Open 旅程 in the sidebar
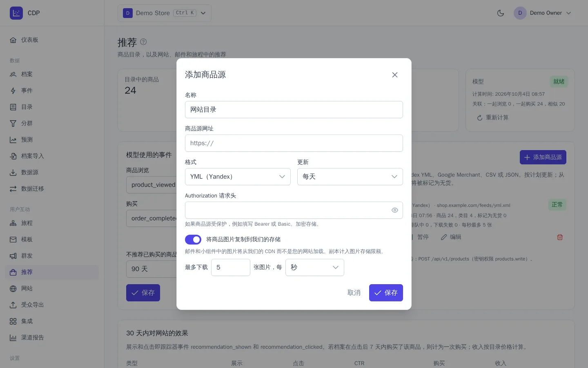The height and width of the screenshot is (368, 588). pos(52,223)
